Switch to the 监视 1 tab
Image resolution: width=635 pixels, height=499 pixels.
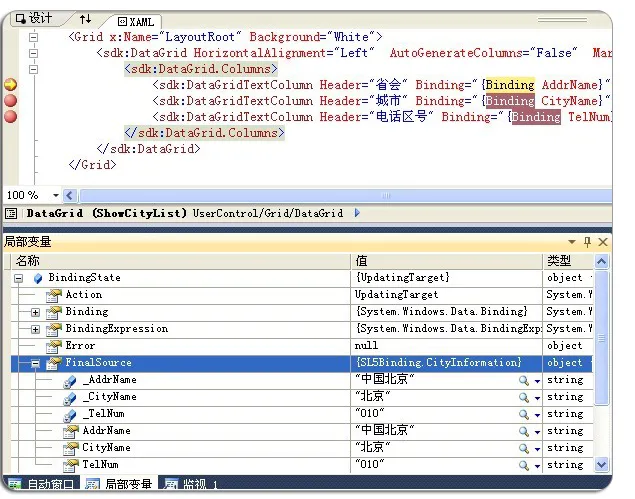pos(191,484)
